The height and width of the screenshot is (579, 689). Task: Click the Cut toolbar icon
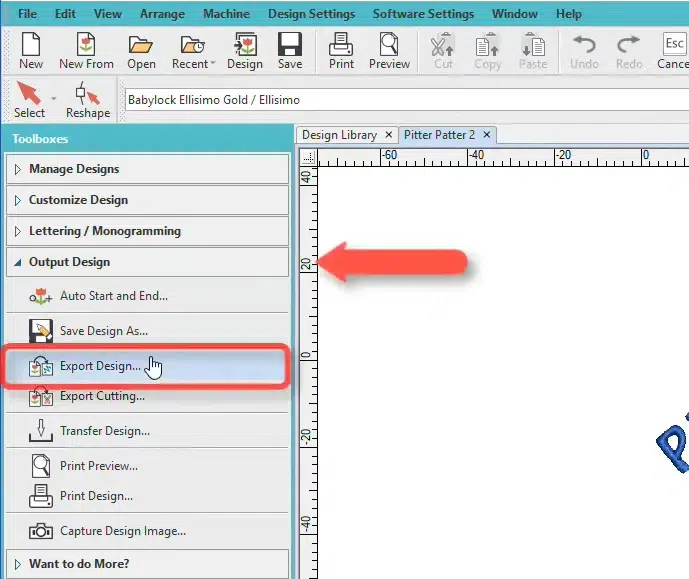443,51
